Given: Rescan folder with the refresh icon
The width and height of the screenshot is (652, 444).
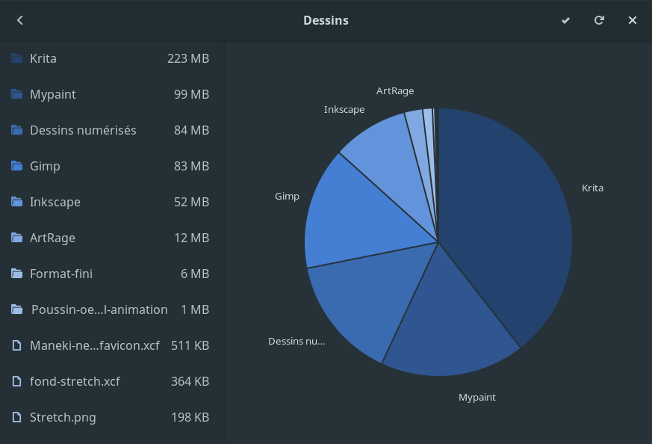Looking at the screenshot, I should pyautogui.click(x=599, y=20).
